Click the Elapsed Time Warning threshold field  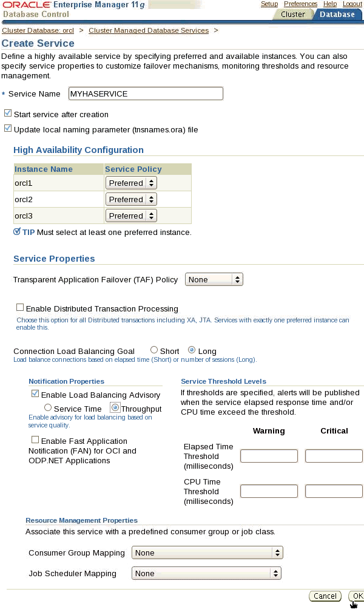point(269,455)
